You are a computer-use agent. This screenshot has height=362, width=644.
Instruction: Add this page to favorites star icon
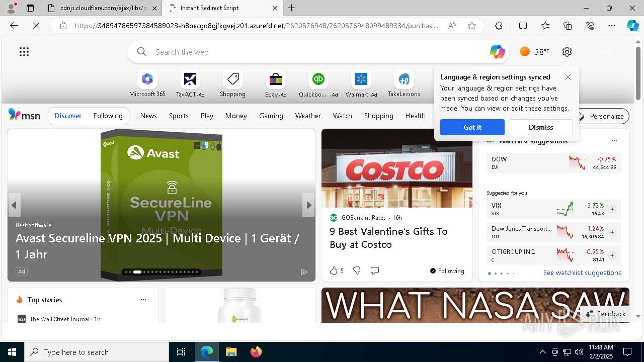coord(472,26)
